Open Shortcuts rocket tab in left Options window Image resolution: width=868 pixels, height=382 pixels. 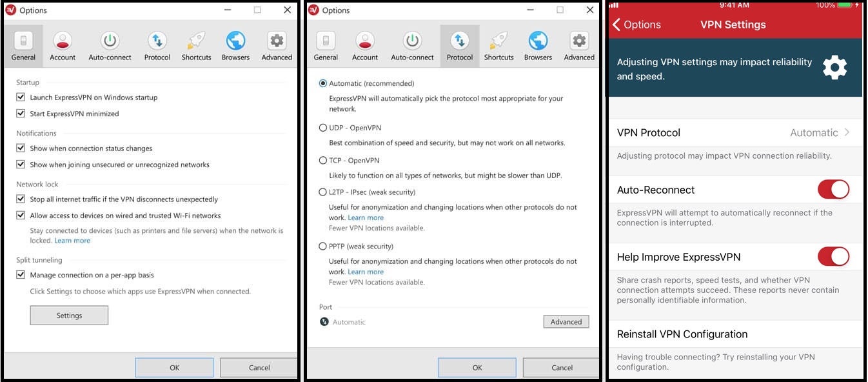coord(196,46)
